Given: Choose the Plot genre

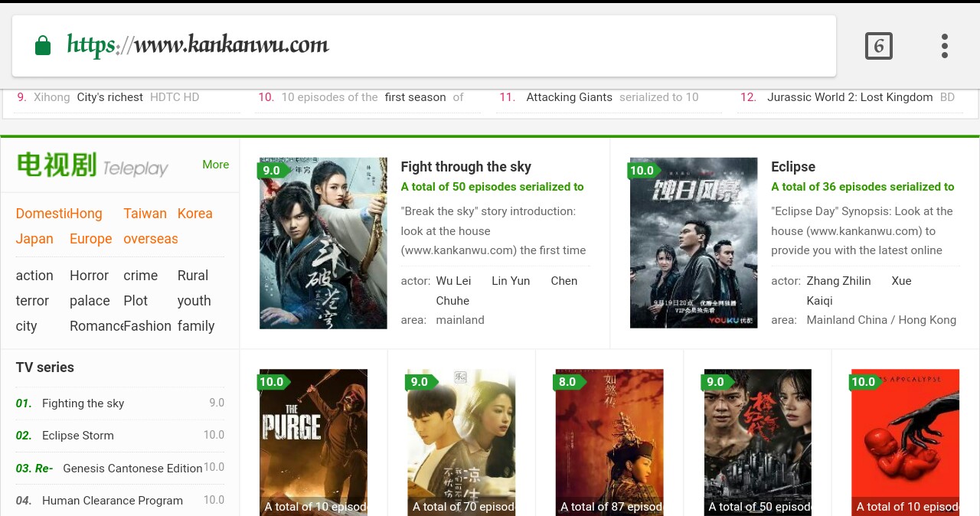Looking at the screenshot, I should pyautogui.click(x=136, y=301).
